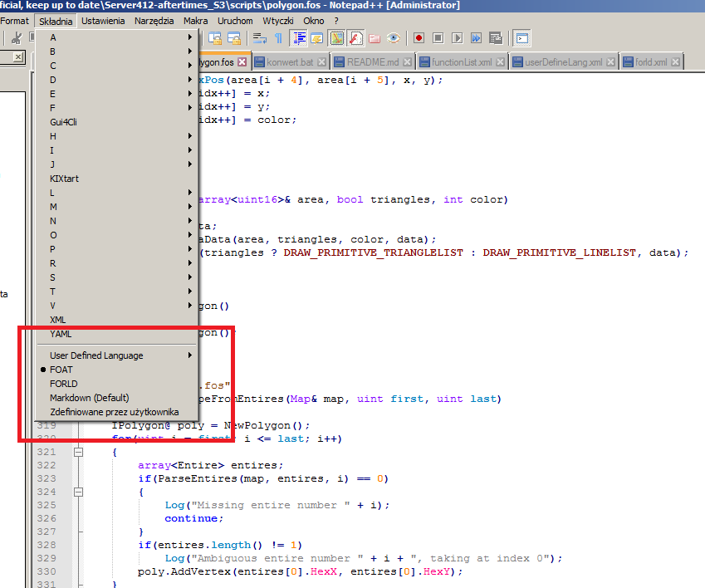Click the eye monitoring icon
Viewport: 705px width, 588px height.
(x=393, y=37)
